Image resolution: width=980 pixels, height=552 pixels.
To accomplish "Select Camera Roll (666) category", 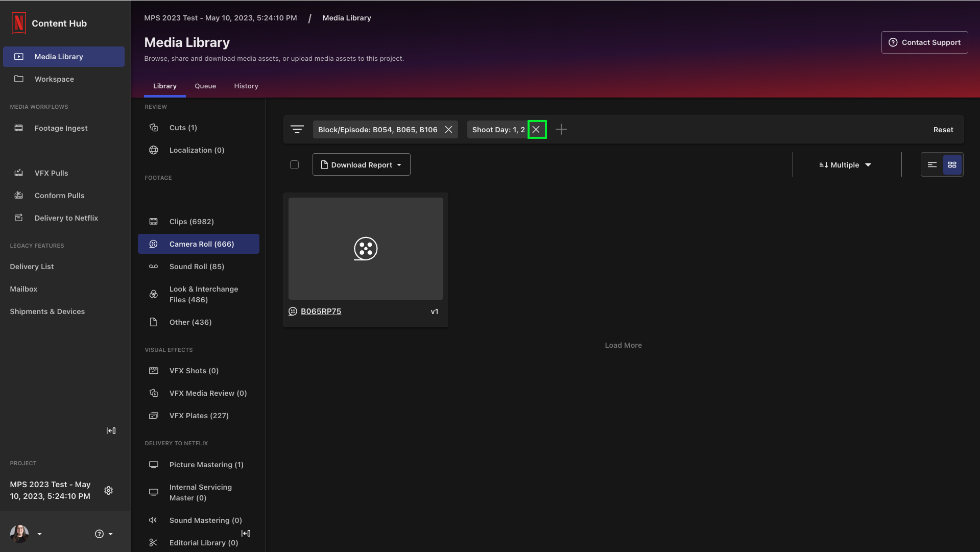I will click(199, 244).
